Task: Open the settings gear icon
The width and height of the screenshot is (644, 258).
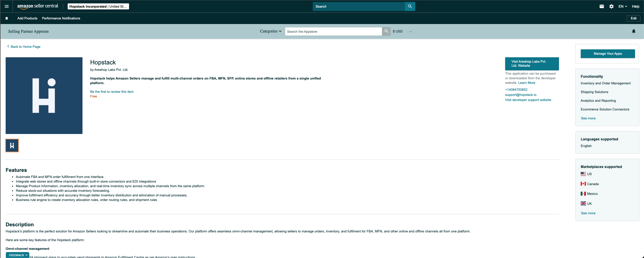Action: [x=611, y=6]
